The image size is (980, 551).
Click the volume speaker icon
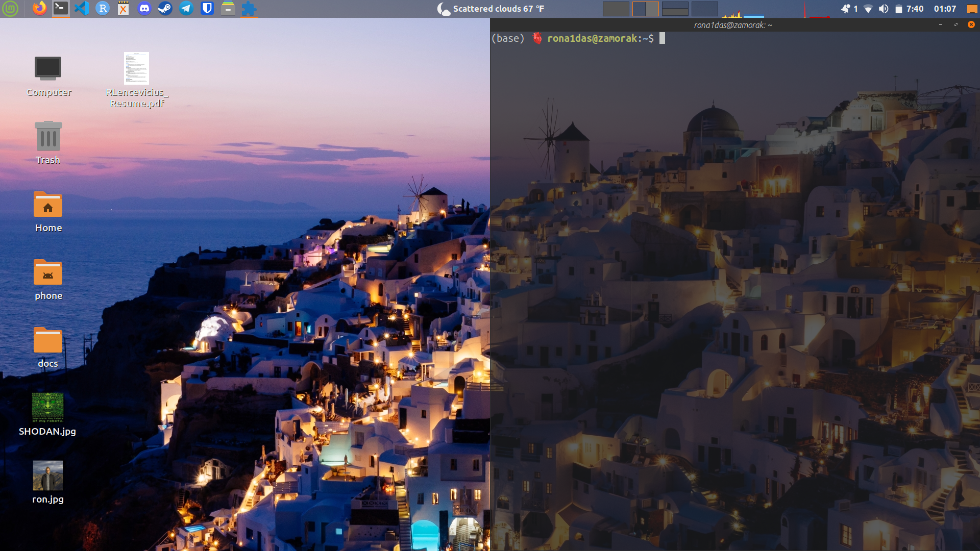coord(884,9)
